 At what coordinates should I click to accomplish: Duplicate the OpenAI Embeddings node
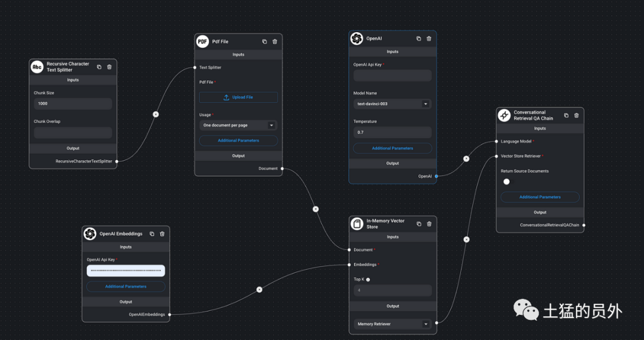[x=152, y=234]
